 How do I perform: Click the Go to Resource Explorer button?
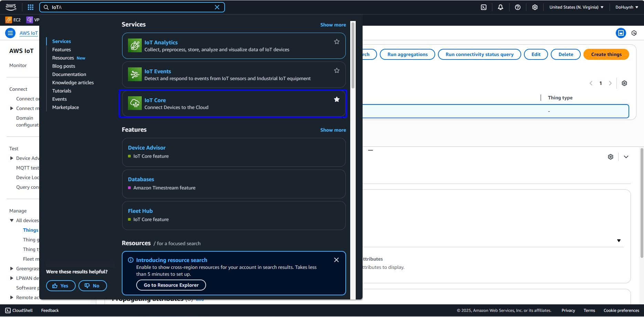click(x=171, y=285)
